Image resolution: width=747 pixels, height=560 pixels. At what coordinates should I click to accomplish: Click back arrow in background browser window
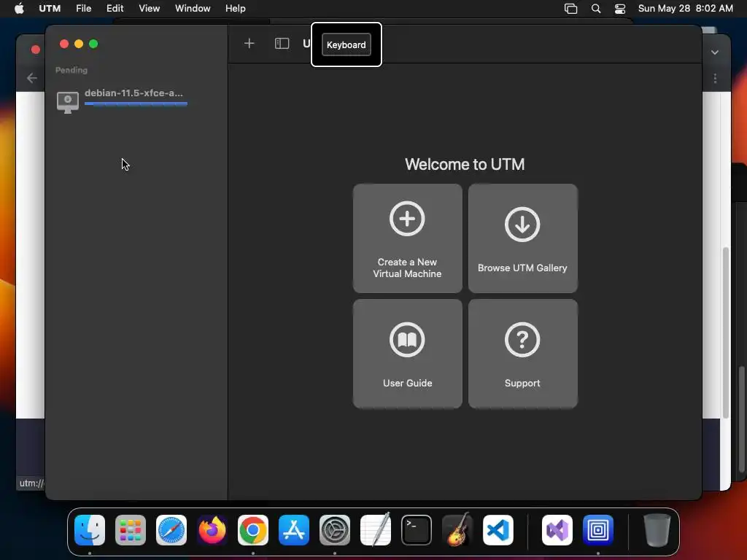click(x=32, y=78)
